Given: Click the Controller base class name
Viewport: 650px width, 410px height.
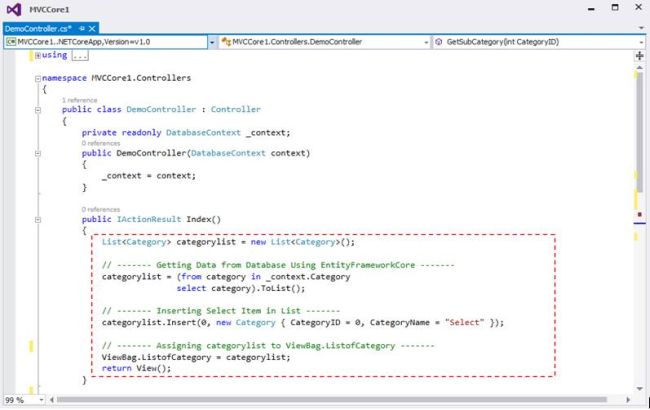Looking at the screenshot, I should coord(235,109).
